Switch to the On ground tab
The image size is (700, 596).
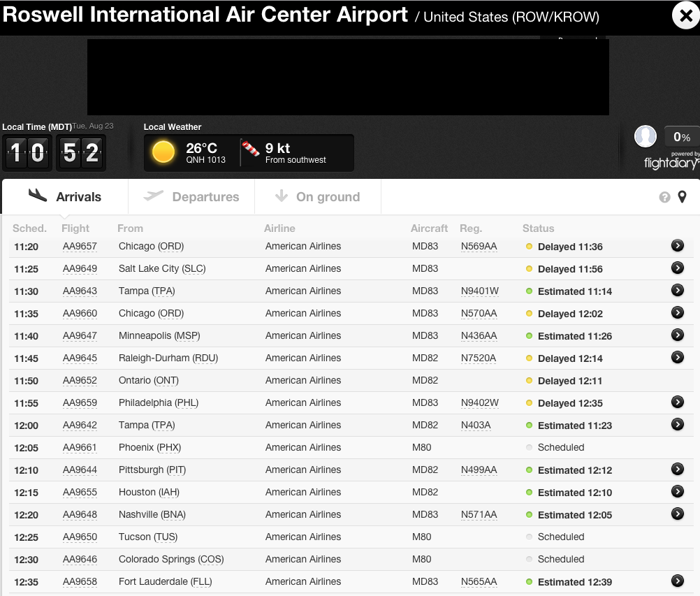318,196
